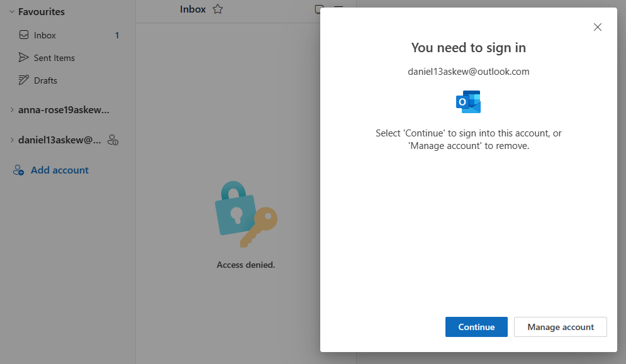626x364 pixels.
Task: Open Manage account in the dialog
Action: (x=560, y=327)
